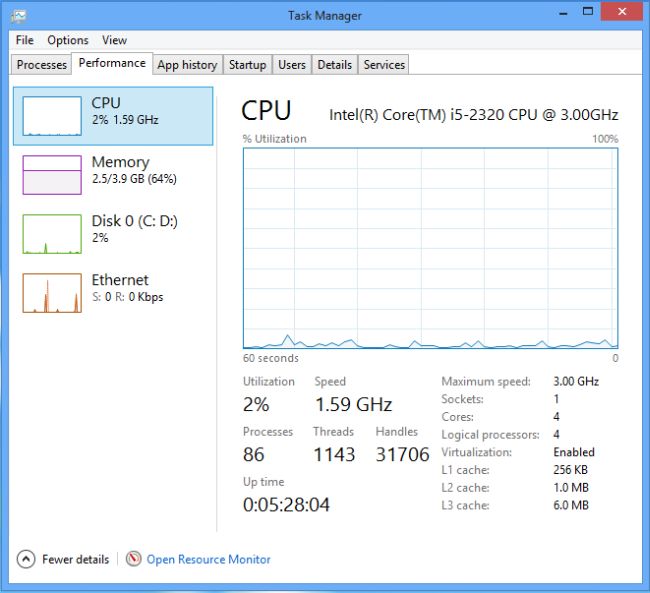Click the 86 processes count
This screenshot has height=593, width=650.
pos(254,454)
